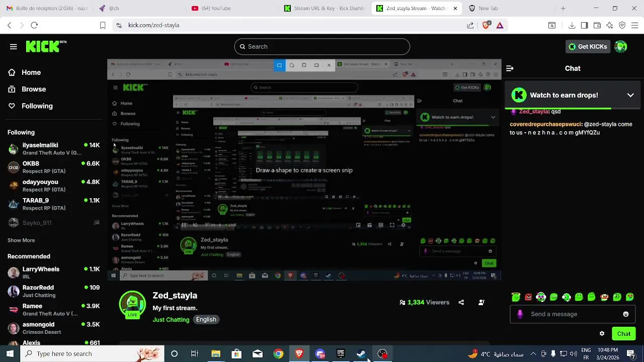Open the Kick sidebar hamburger menu
The image size is (644, 362).
pyautogui.click(x=14, y=47)
